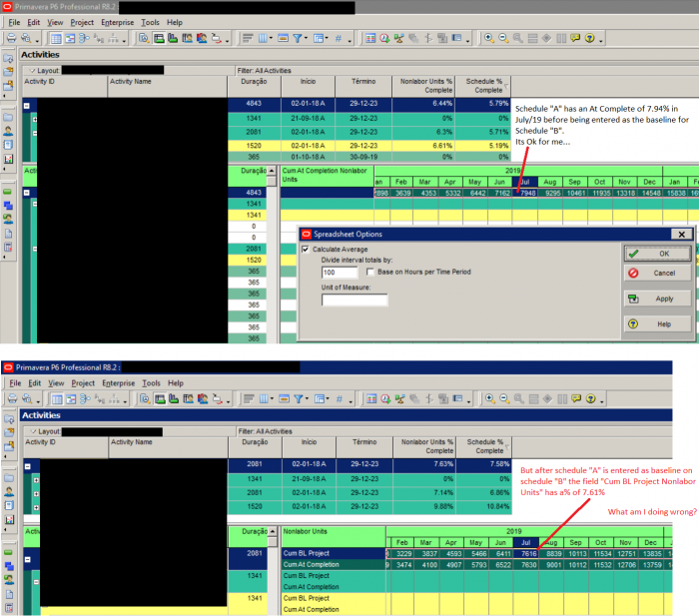Screen dimensions: 699x616
Task: Click OK in the Spreadsheet Options dialog
Action: click(x=657, y=254)
